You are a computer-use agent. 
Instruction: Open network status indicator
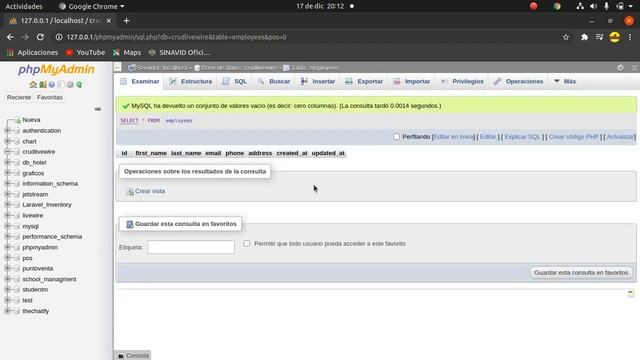pyautogui.click(x=580, y=6)
